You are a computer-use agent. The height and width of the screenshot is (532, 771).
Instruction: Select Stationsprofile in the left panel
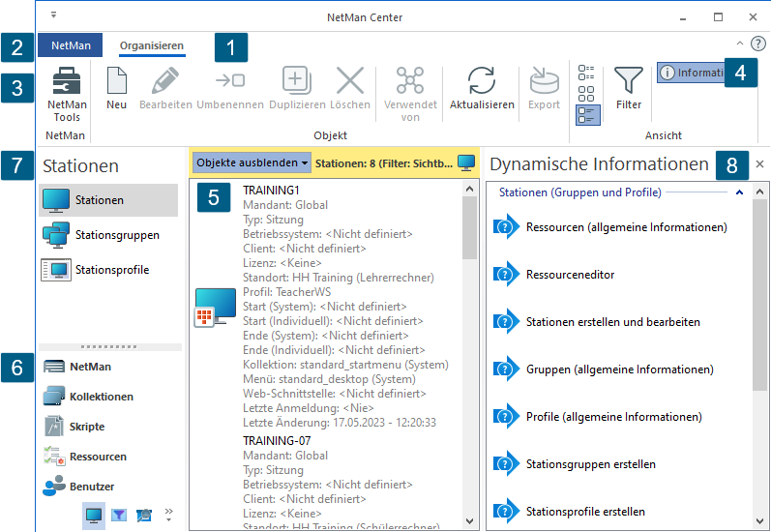click(108, 270)
